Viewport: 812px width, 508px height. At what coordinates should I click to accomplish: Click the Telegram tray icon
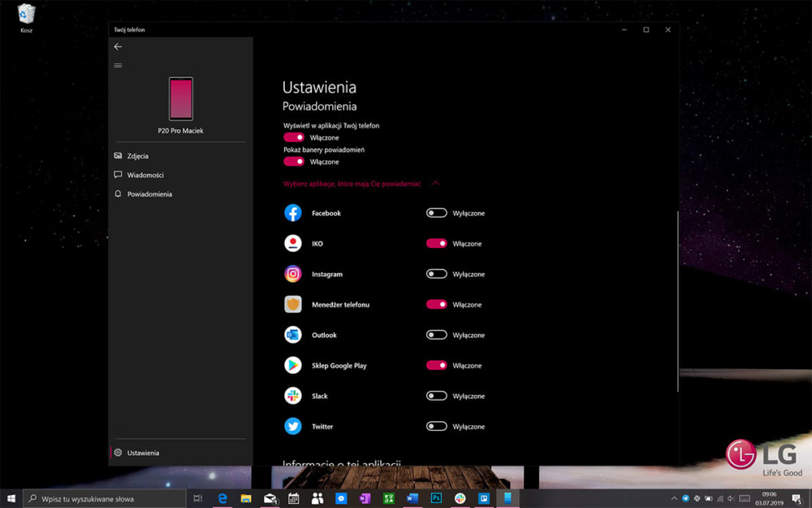point(685,499)
